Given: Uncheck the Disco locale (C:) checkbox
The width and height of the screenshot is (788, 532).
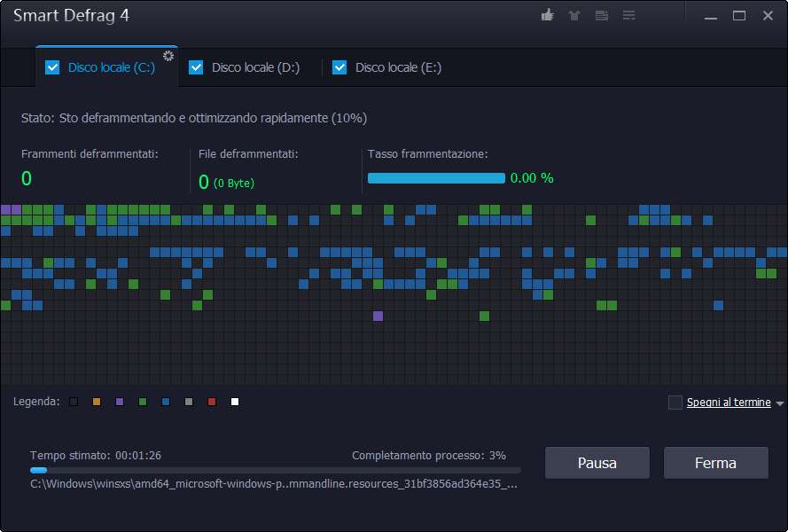Looking at the screenshot, I should (x=52, y=67).
